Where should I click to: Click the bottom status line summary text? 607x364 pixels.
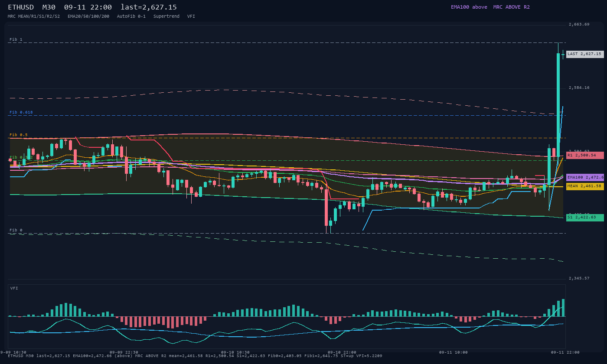click(x=195, y=356)
